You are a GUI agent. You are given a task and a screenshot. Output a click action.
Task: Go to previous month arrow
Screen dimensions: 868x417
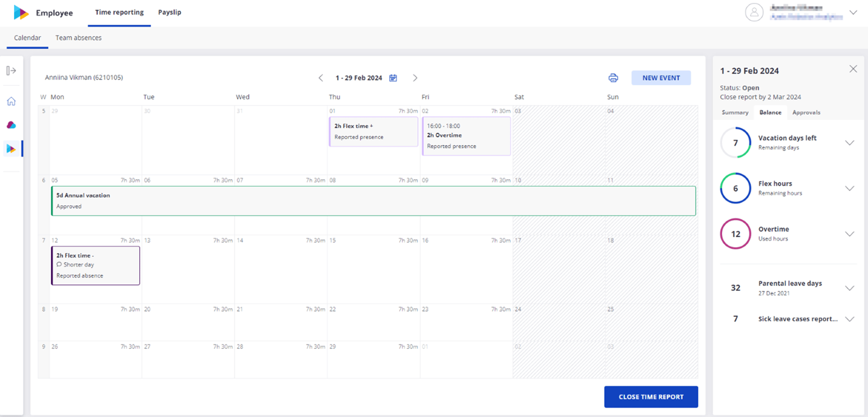click(321, 78)
